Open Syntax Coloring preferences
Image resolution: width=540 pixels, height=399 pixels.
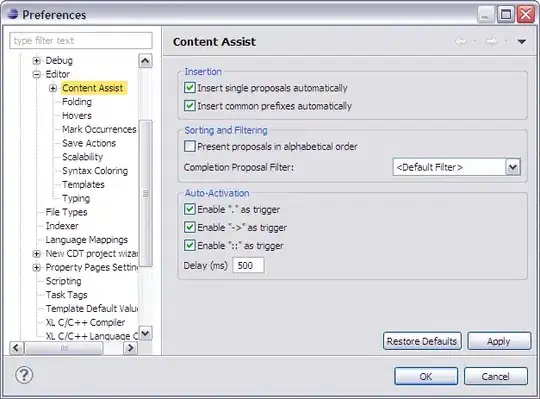(x=95, y=171)
